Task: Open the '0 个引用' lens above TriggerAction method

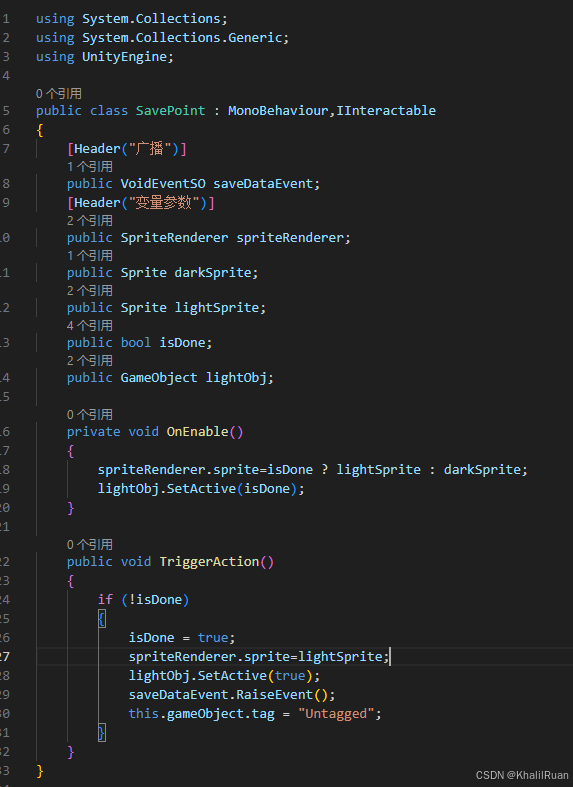Action: [89, 545]
